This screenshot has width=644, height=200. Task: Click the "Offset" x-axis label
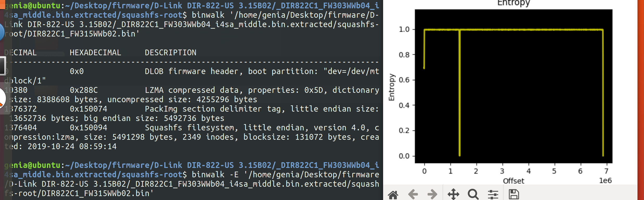(513, 181)
